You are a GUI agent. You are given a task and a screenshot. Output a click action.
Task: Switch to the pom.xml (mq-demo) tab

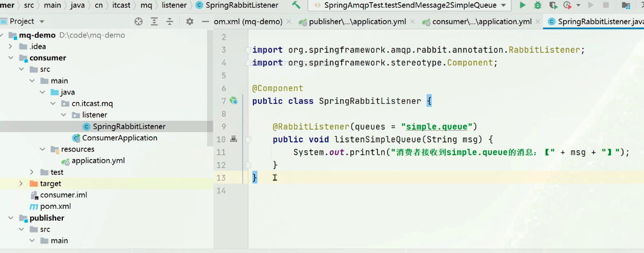pos(248,22)
